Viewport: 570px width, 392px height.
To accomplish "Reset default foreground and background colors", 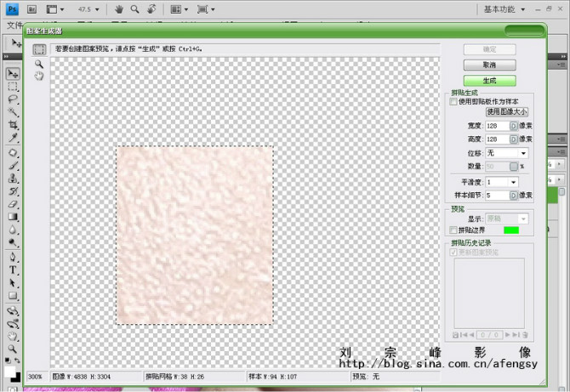I will [8, 361].
